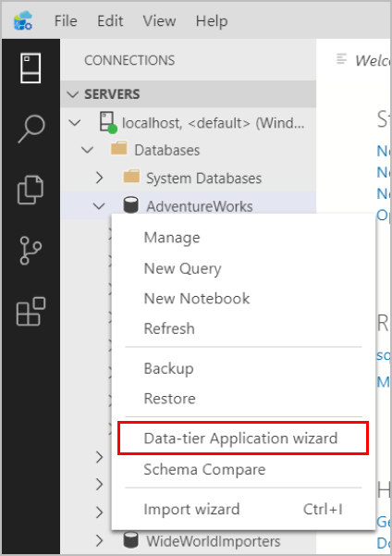Expand the WideWorldImporters database

[100, 540]
